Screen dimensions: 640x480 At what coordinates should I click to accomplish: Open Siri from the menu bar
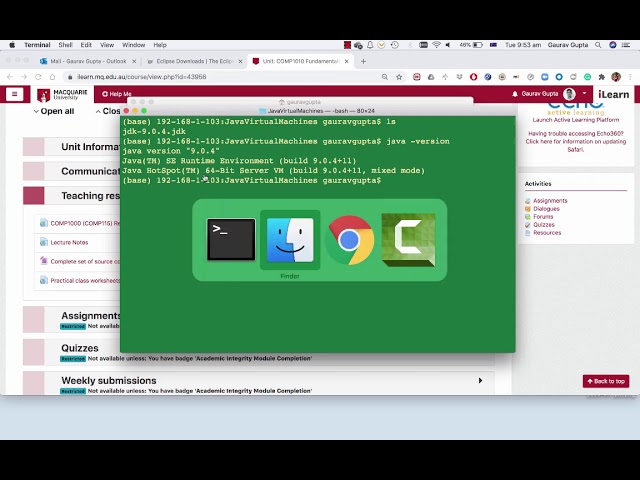[613, 45]
